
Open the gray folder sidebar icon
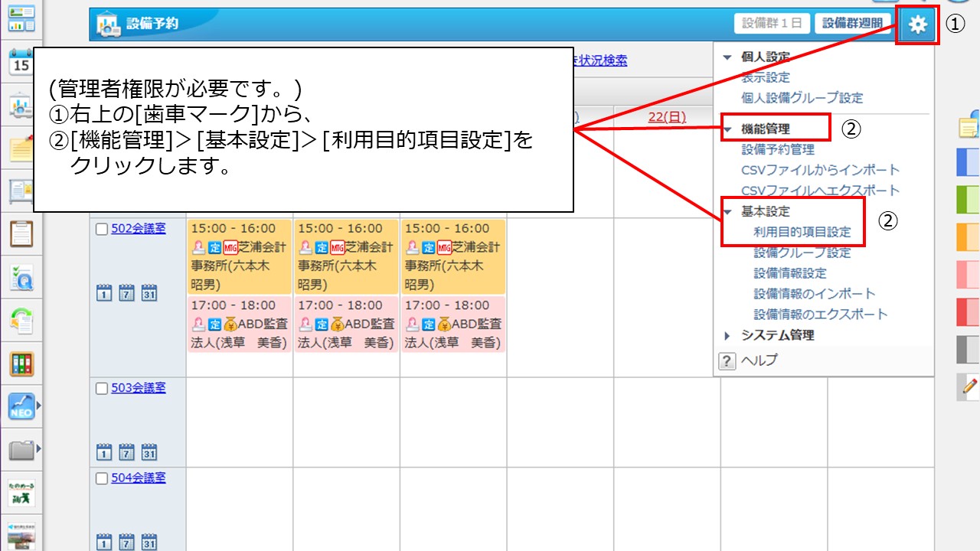point(21,450)
